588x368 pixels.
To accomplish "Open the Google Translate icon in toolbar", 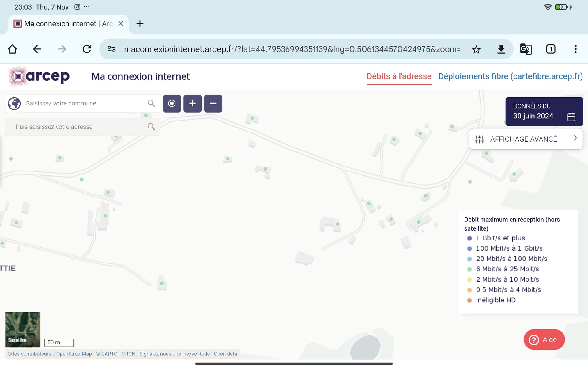I will pos(526,49).
